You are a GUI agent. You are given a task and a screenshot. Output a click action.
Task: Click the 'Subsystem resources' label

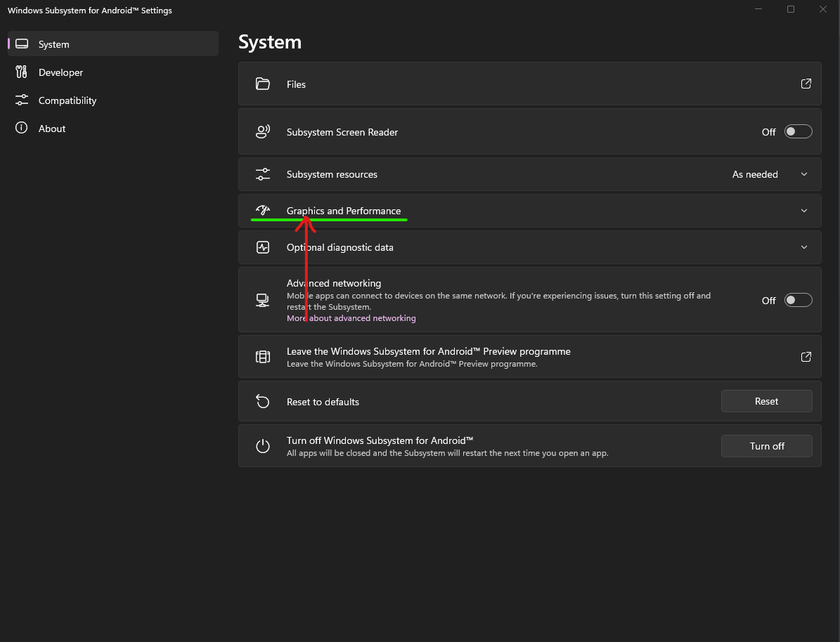coord(332,174)
